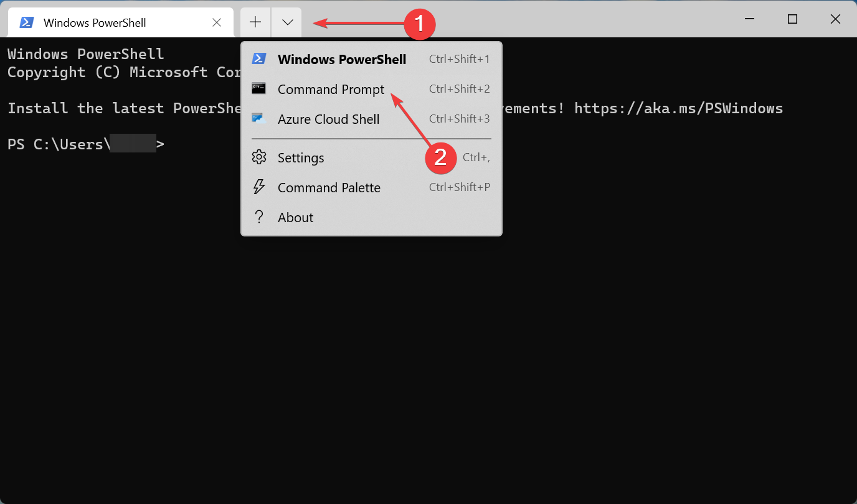857x504 pixels.
Task: Open the Command Palette menu entry
Action: (329, 187)
